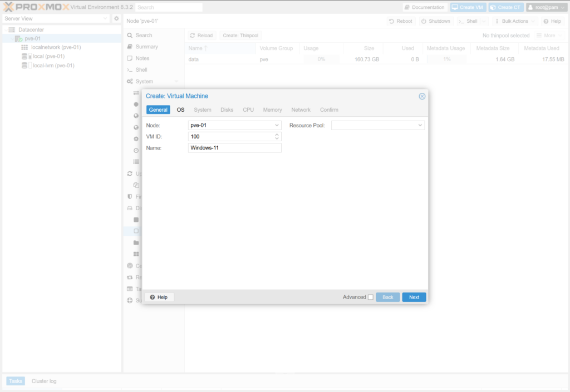The height and width of the screenshot is (392, 570).
Task: Click the Proxmox logo in the header
Action: (36, 7)
